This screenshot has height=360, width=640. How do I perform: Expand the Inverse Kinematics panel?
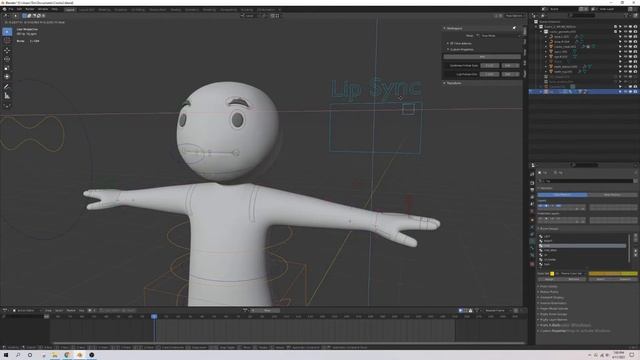click(553, 303)
